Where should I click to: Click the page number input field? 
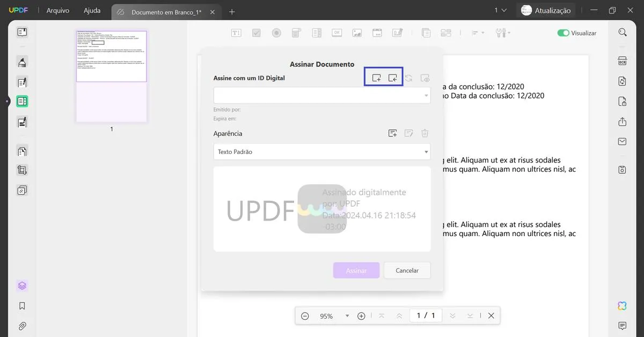(x=426, y=316)
